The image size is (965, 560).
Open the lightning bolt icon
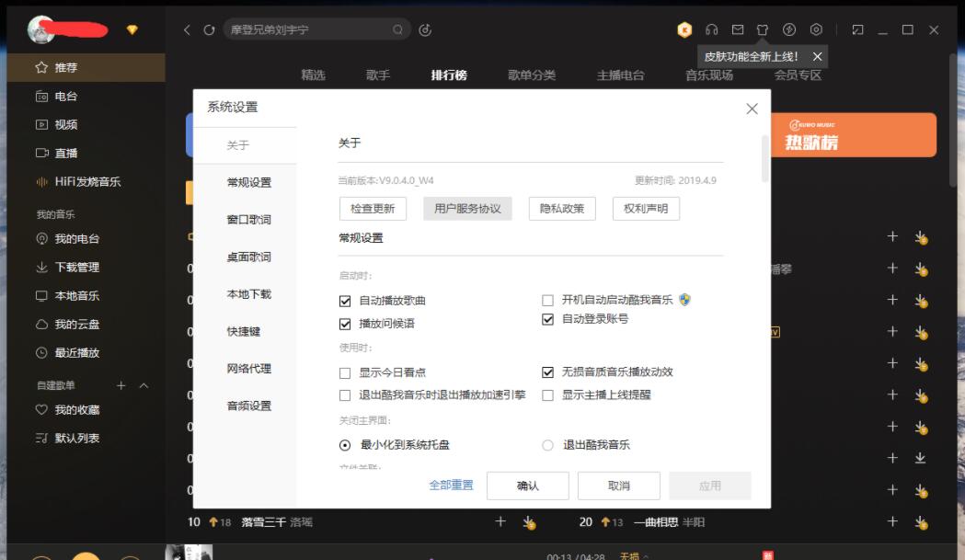click(789, 29)
